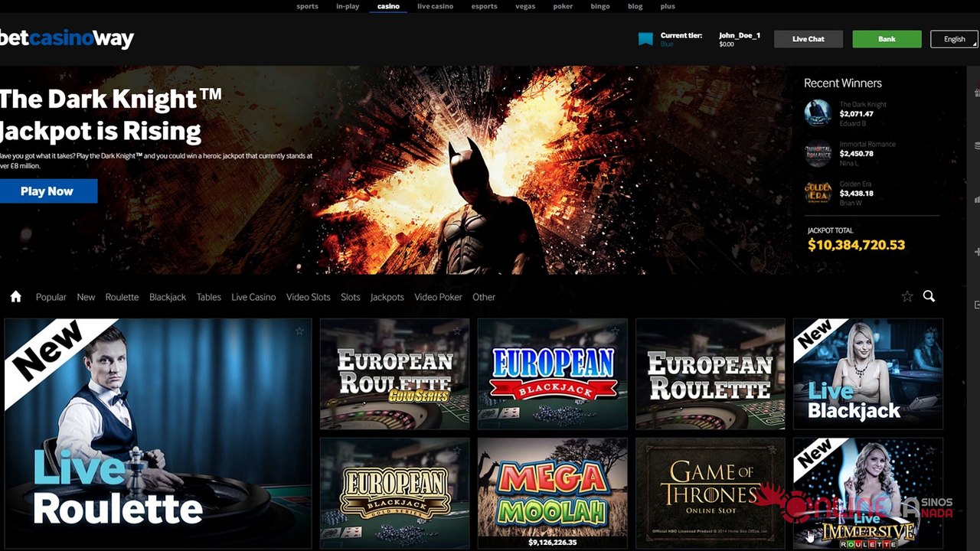
Task: Go to the bingo section
Action: coord(600,6)
